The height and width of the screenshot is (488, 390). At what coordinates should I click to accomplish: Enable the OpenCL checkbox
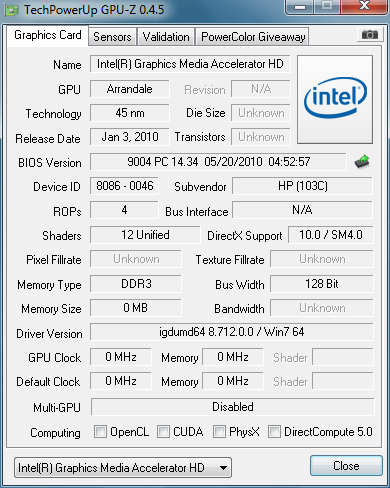[100, 432]
